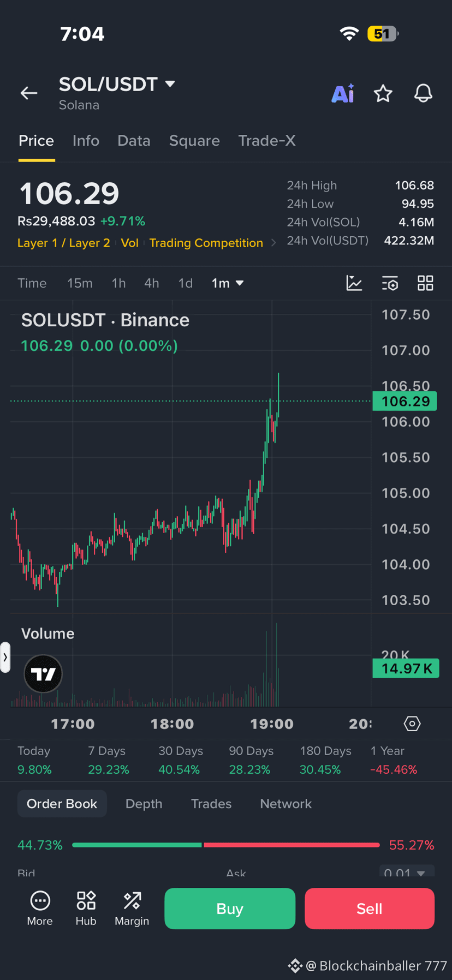Select the Time chart interval
Viewport: 452px width, 980px height.
point(32,283)
